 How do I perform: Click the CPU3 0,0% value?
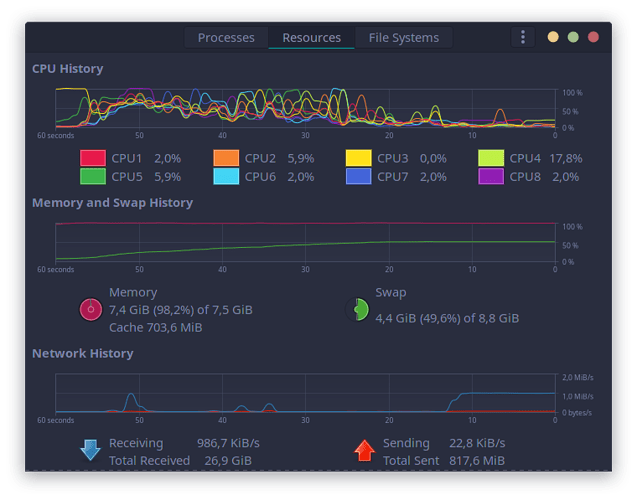(x=433, y=158)
